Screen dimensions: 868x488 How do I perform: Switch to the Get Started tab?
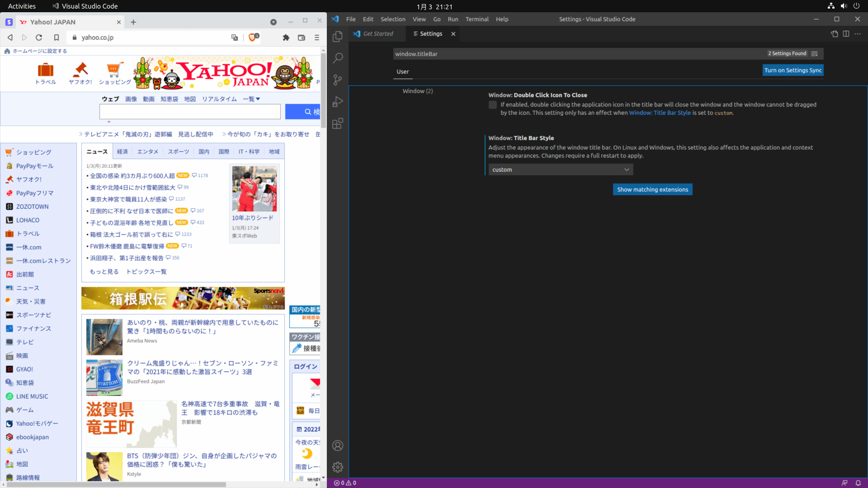click(378, 34)
